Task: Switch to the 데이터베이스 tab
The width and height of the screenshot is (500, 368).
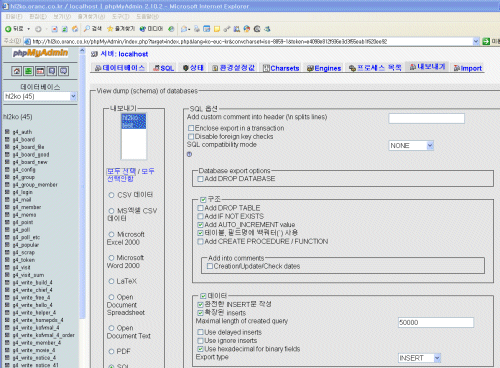Action: pos(120,68)
